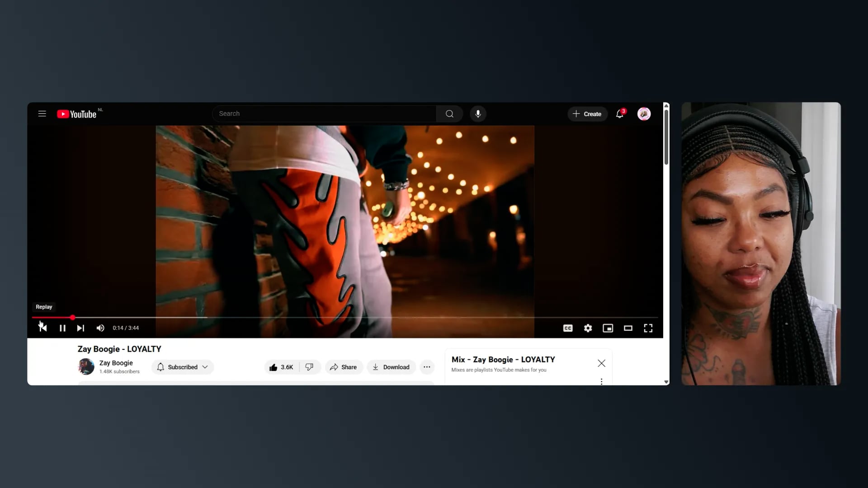Click the Search input field
Screen dimensions: 868x488
(324, 114)
